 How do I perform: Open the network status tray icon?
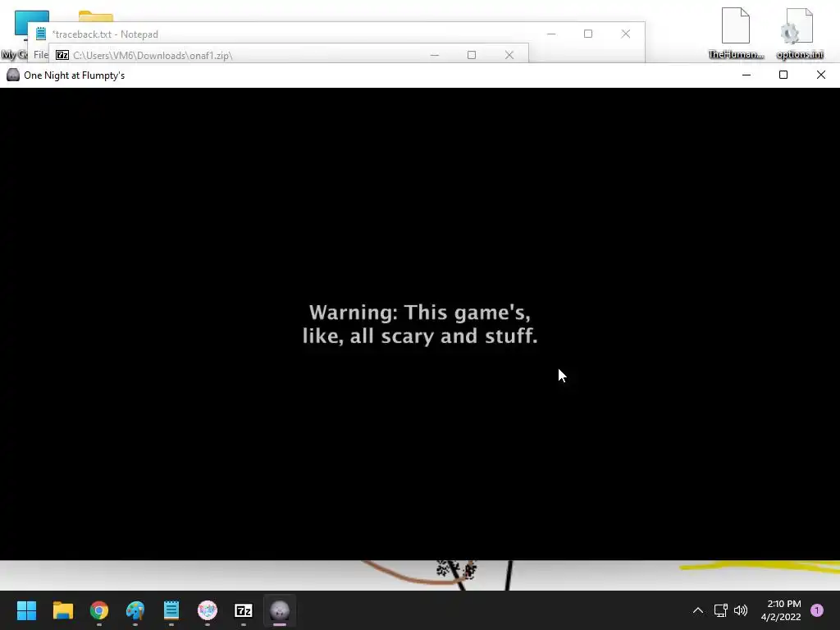pyautogui.click(x=720, y=610)
